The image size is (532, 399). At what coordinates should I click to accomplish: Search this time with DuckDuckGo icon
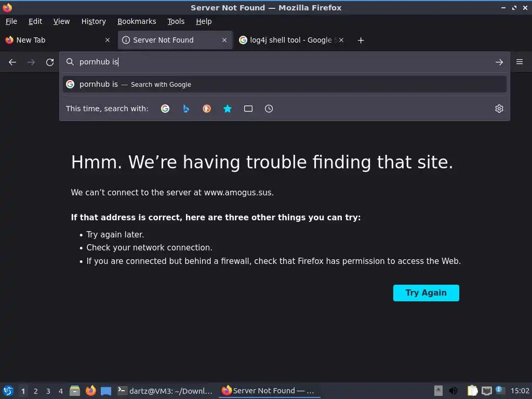[207, 109]
